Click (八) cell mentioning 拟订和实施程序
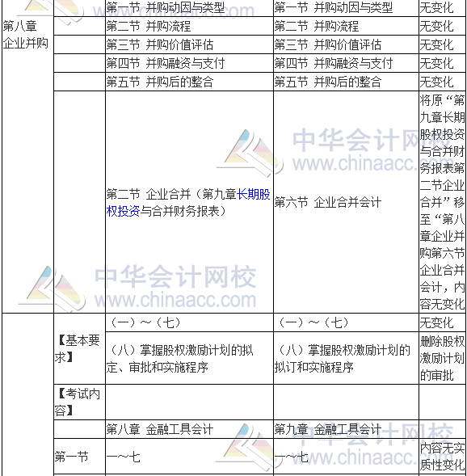Screen dimensions: 467x476 (x=346, y=358)
